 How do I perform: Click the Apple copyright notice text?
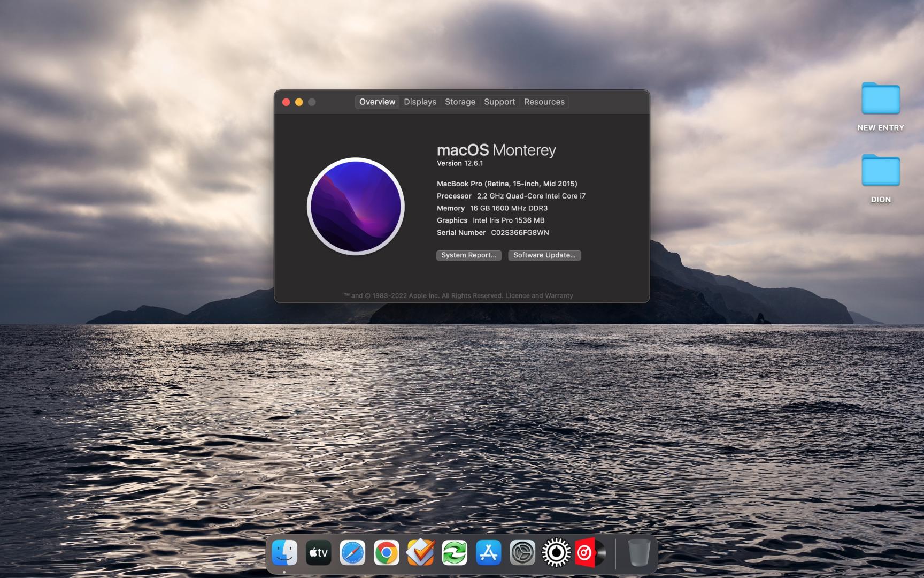pos(423,295)
